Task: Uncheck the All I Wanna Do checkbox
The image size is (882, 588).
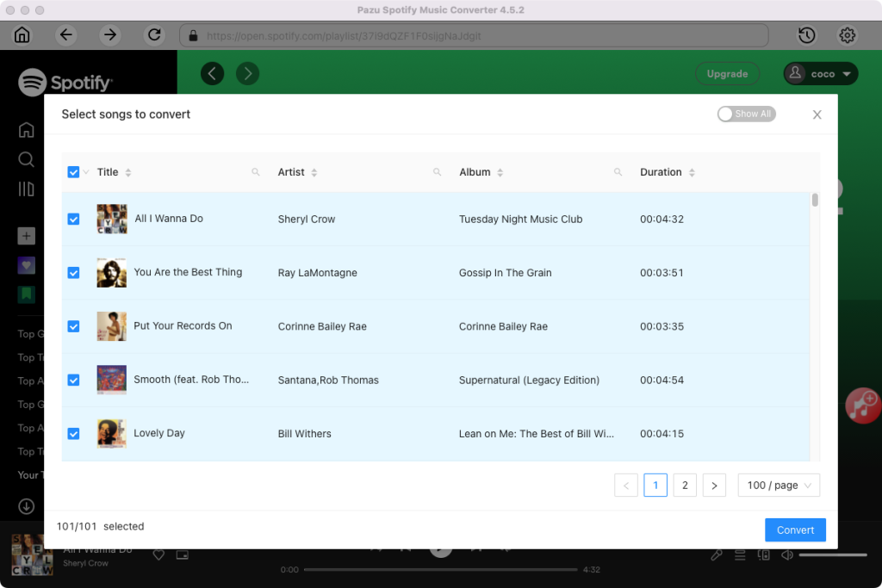Action: [x=73, y=220]
